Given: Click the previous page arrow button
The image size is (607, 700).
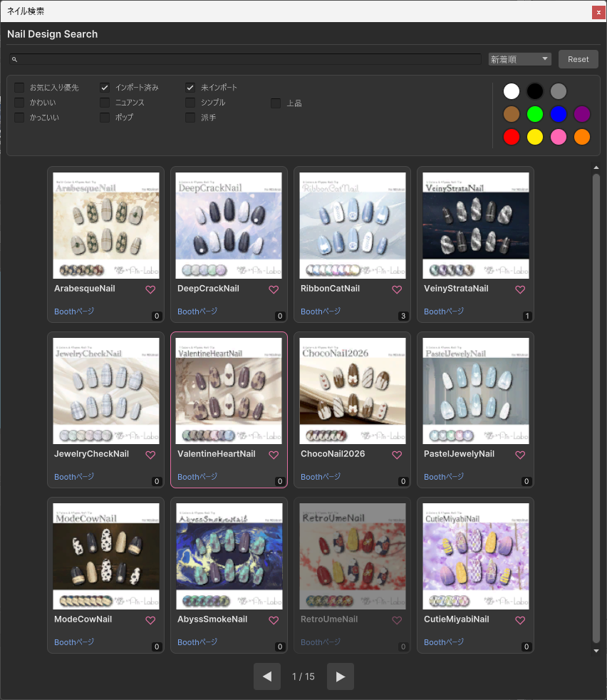Looking at the screenshot, I should point(267,676).
